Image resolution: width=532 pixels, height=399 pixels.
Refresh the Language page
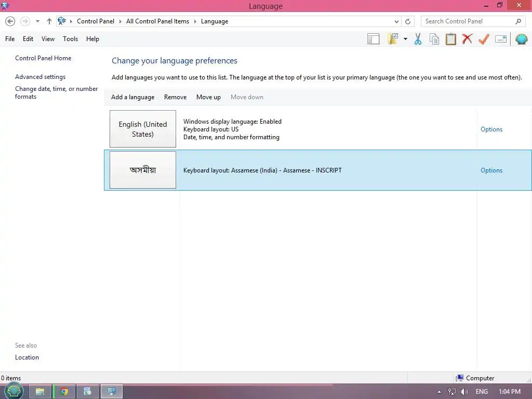408,21
